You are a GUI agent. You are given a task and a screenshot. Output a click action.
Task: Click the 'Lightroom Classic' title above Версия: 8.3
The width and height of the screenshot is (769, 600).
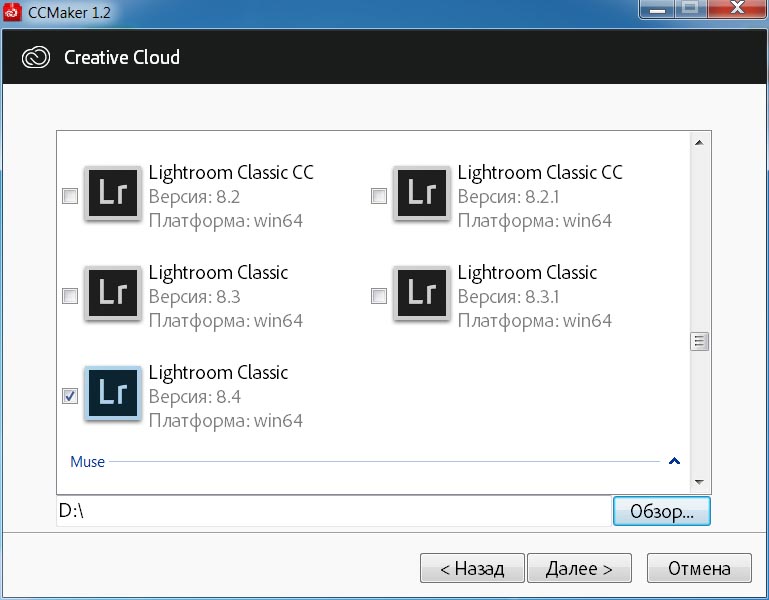[218, 273]
